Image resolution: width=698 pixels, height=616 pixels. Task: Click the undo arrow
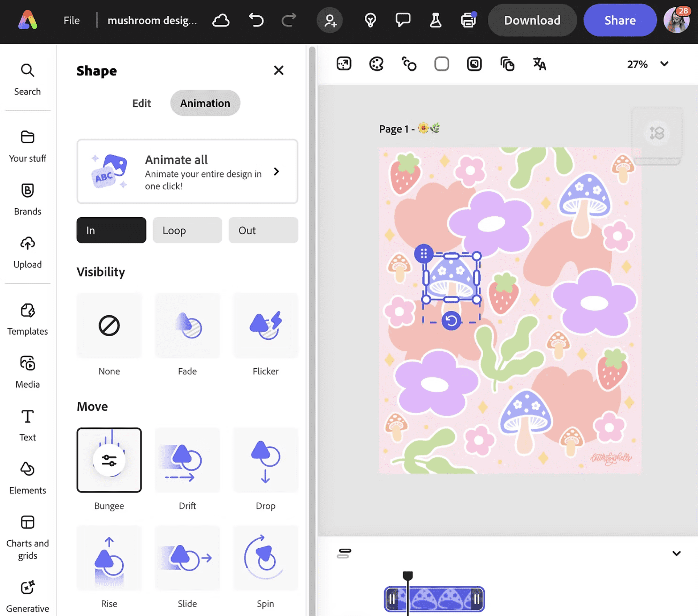click(x=256, y=20)
